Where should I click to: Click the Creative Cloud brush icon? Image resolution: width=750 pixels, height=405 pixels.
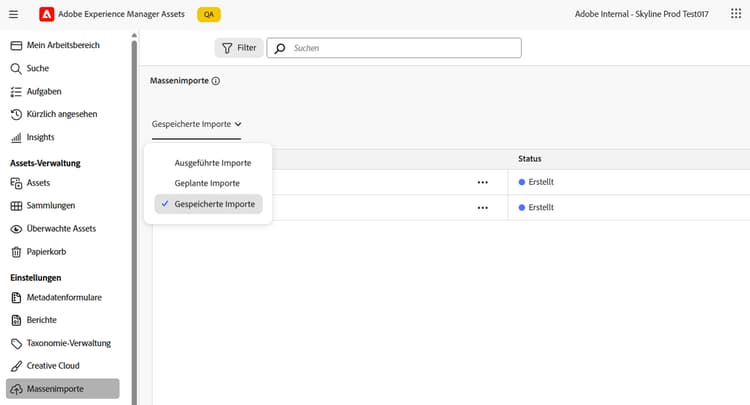(16, 366)
